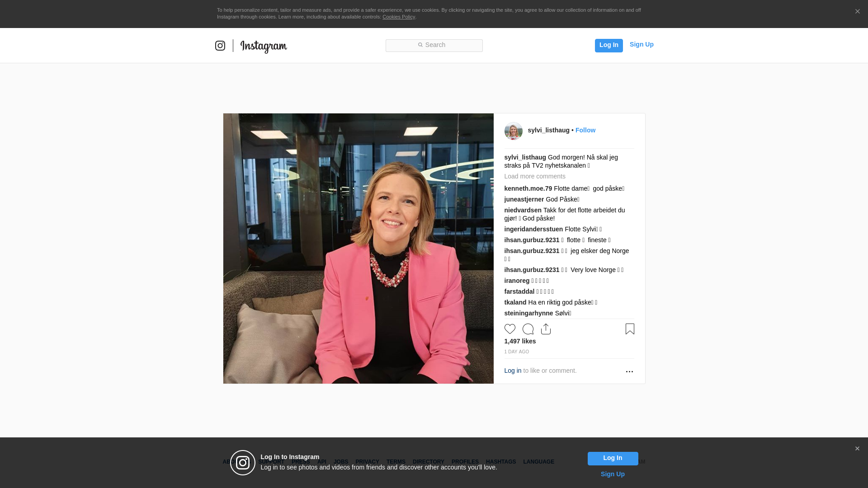Click the 1,497 likes count
This screenshot has height=488, width=868.
(x=520, y=341)
